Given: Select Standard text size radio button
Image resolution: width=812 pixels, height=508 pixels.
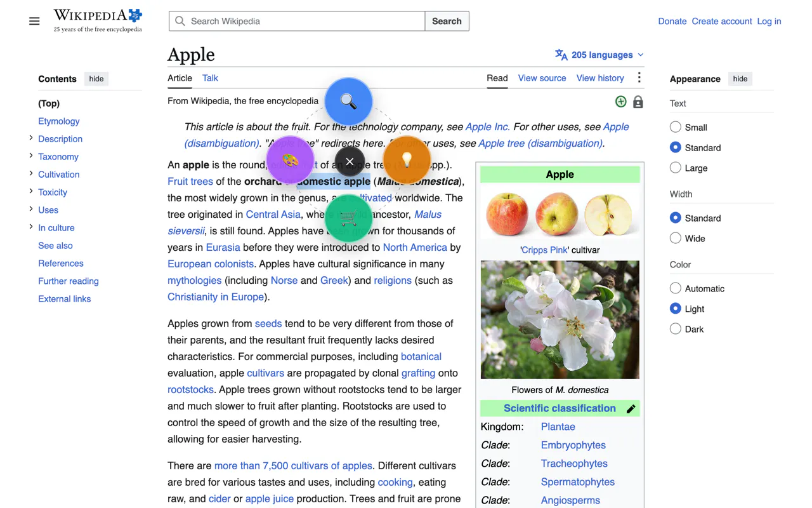Looking at the screenshot, I should (676, 147).
